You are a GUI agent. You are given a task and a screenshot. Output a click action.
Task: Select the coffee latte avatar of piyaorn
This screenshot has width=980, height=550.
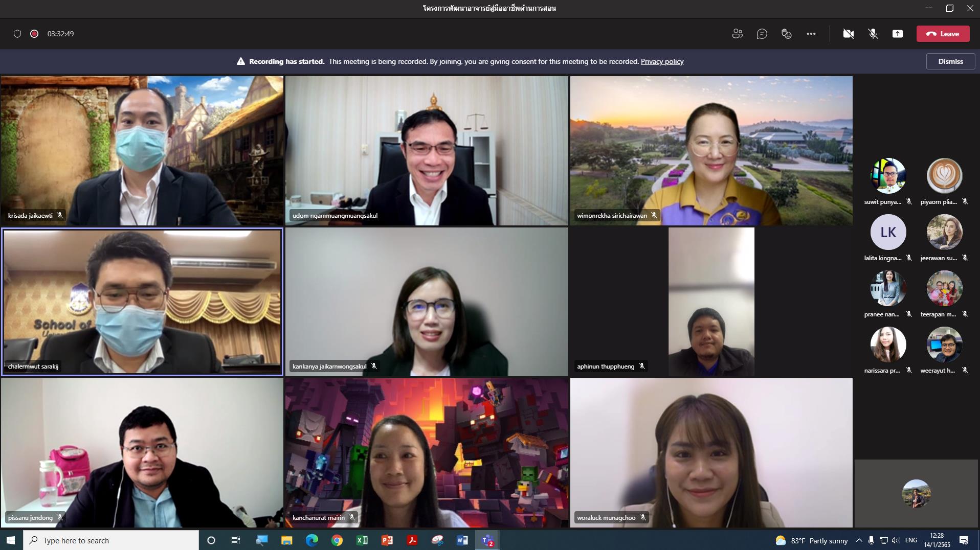tap(944, 176)
